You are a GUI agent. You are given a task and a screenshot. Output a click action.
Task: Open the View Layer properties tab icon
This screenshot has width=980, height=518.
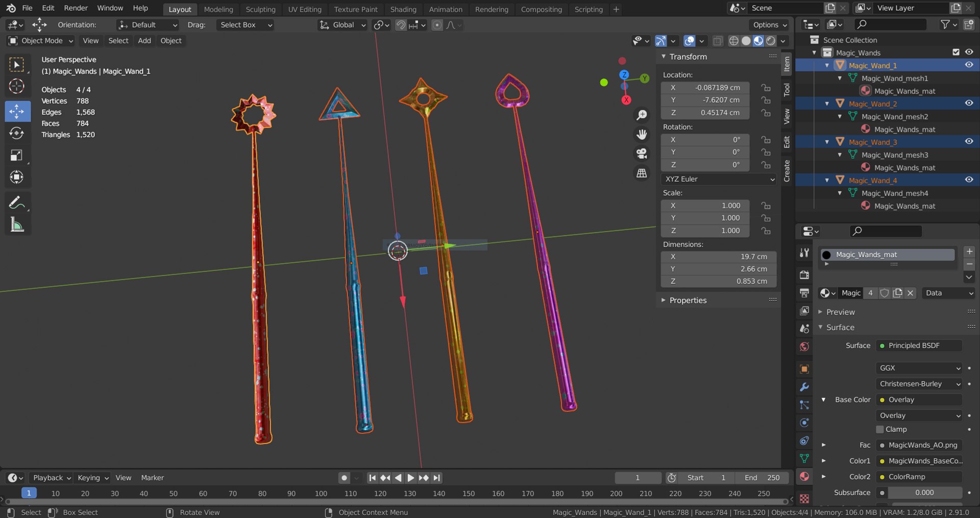pyautogui.click(x=804, y=310)
